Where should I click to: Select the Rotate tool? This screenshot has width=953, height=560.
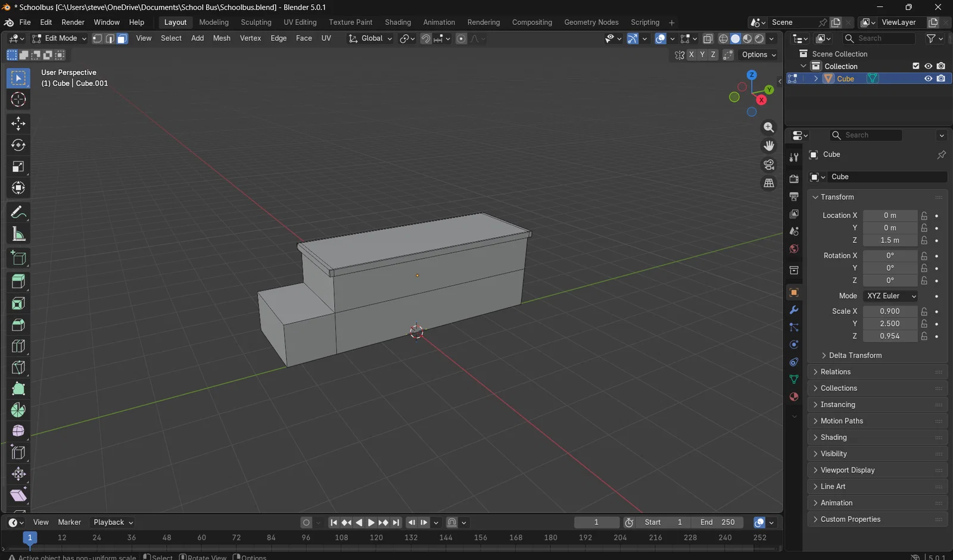(18, 145)
